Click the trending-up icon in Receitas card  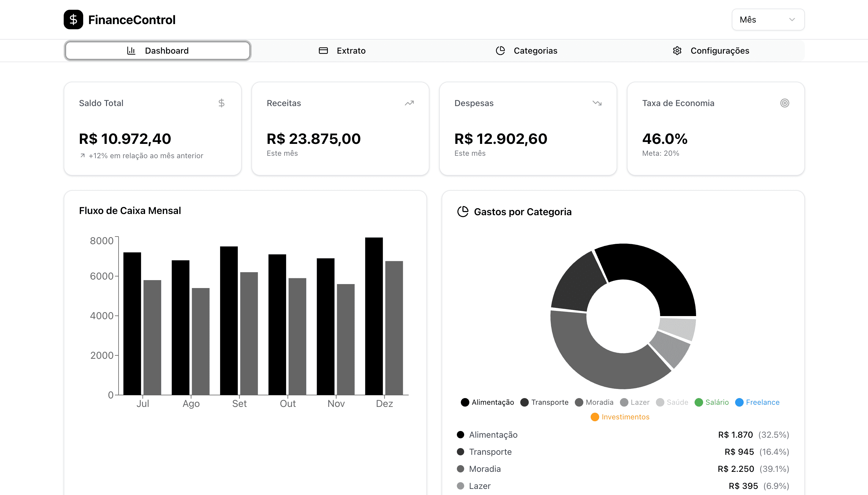[x=409, y=103]
